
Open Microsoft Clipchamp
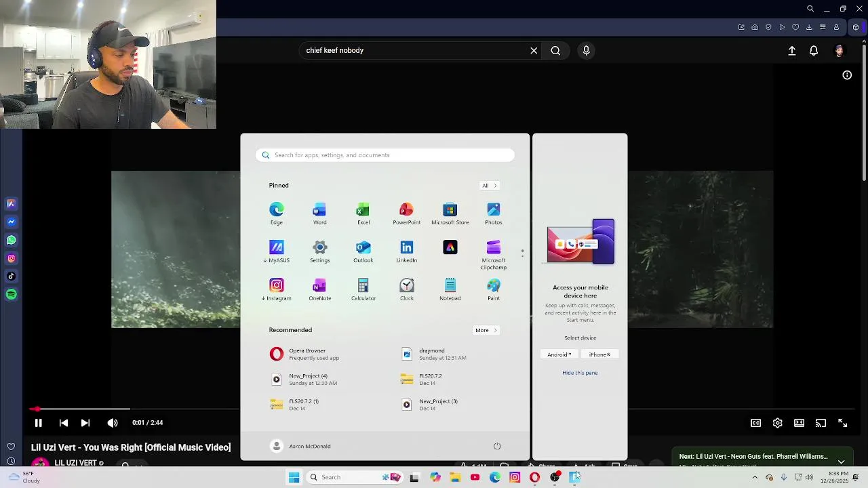point(494,255)
